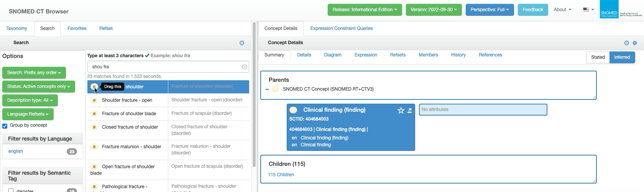Select Fracture of shoulder blade result
Image resolution: width=644 pixels, height=192 pixels.
tap(129, 114)
